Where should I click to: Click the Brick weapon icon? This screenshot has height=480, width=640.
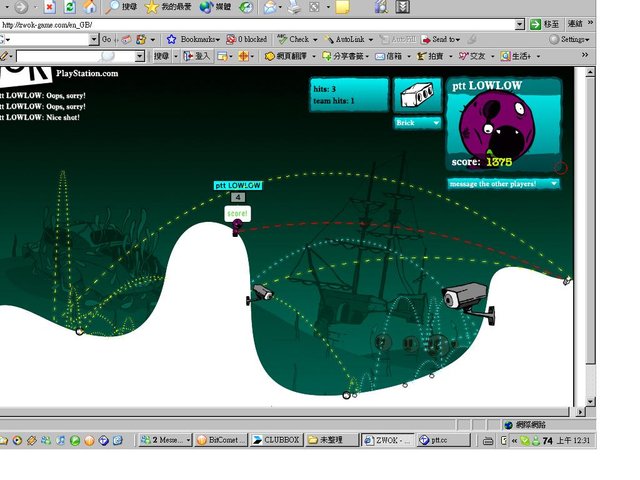tap(417, 96)
